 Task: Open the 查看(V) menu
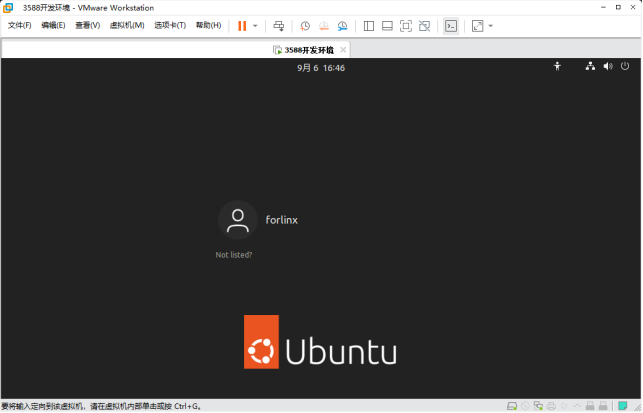[87, 25]
